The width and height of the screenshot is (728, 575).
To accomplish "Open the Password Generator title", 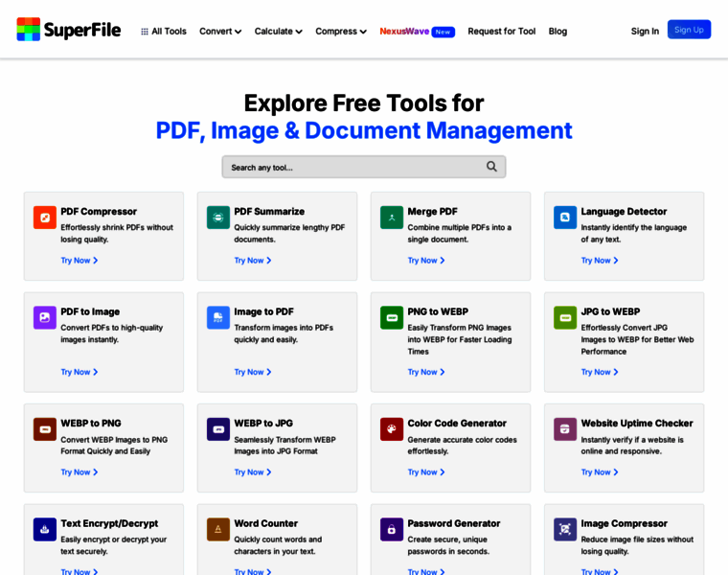I will (454, 523).
